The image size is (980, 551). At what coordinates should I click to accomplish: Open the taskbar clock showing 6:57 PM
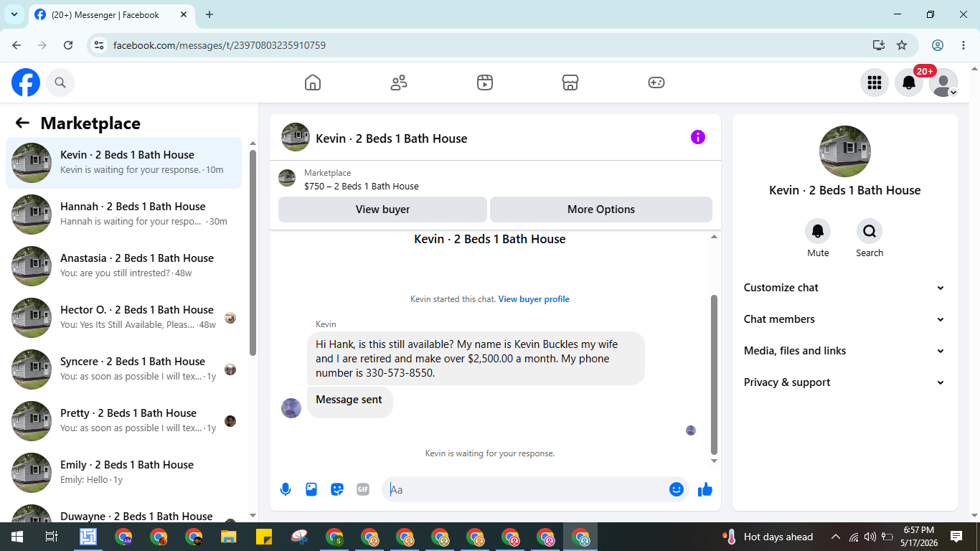pyautogui.click(x=918, y=537)
